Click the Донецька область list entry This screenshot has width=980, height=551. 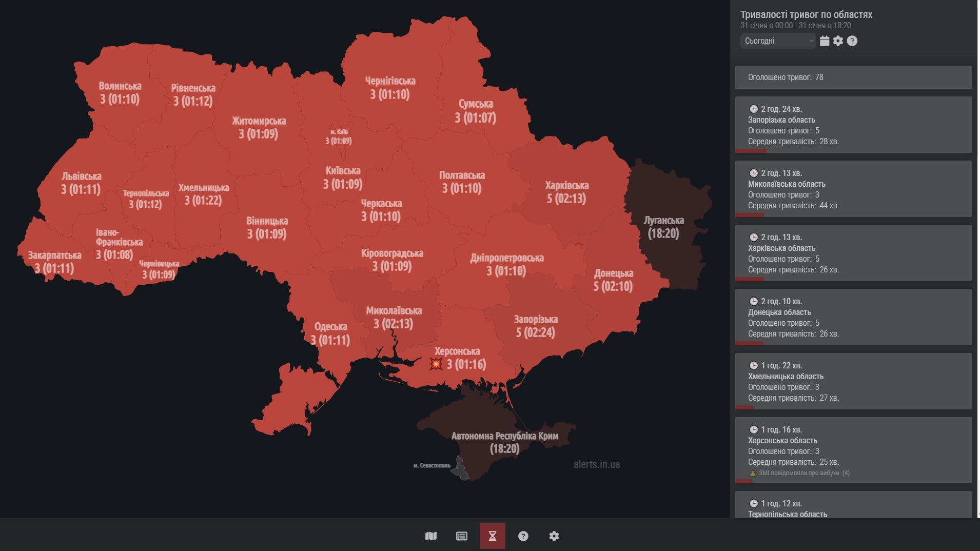[x=853, y=317]
